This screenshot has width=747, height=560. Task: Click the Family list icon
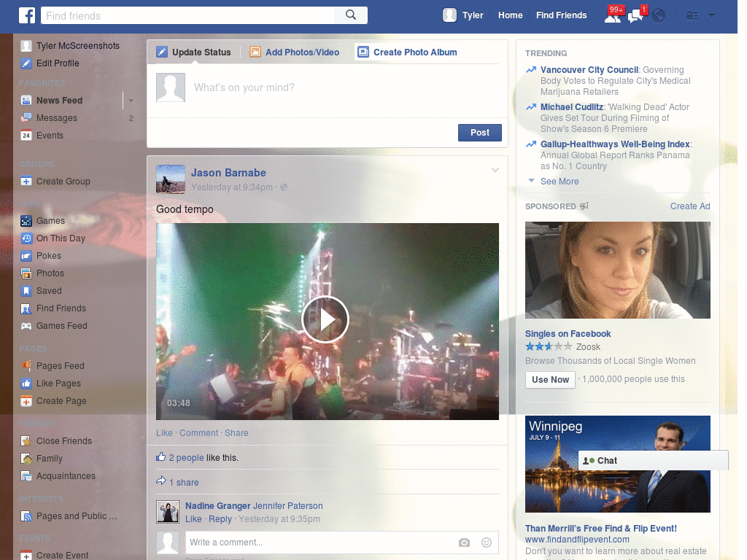pyautogui.click(x=26, y=459)
